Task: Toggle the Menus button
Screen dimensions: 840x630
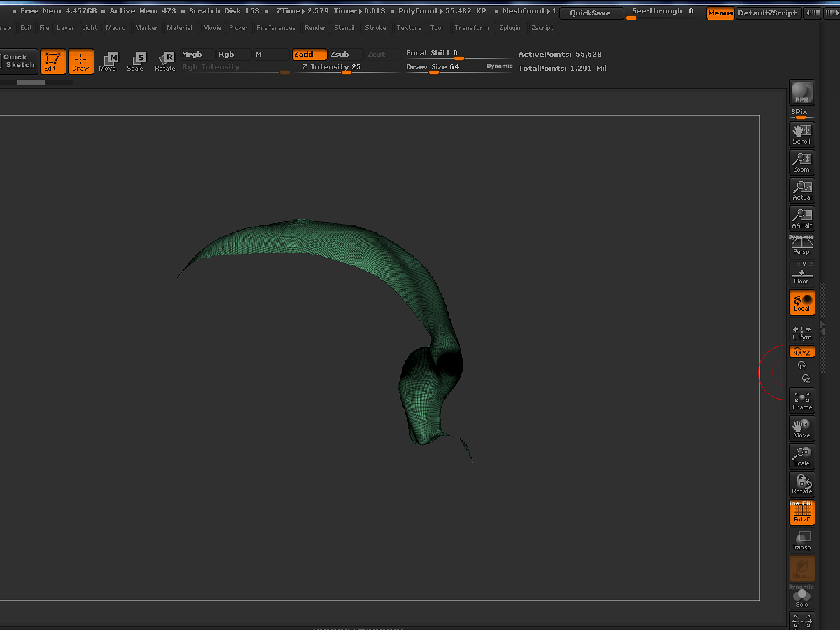Action: pyautogui.click(x=720, y=13)
